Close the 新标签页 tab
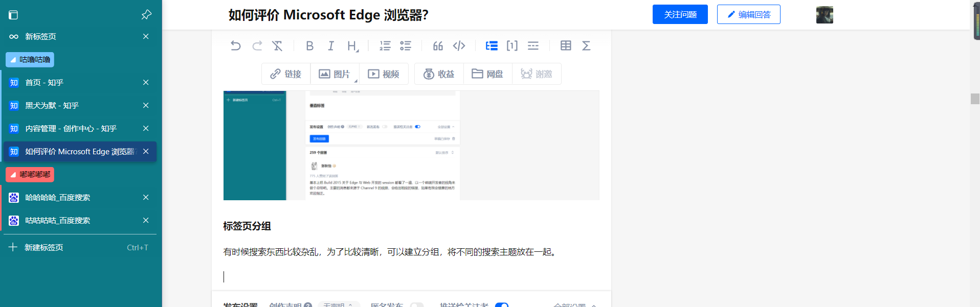Image resolution: width=980 pixels, height=307 pixels. [146, 36]
